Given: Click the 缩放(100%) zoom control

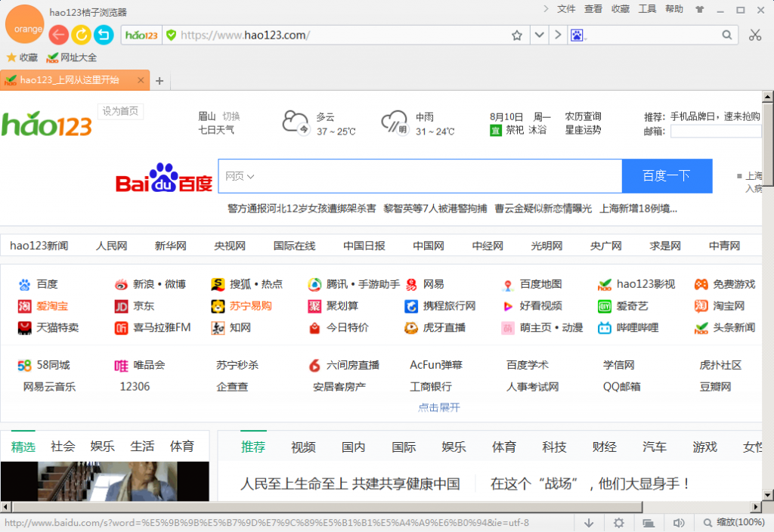Looking at the screenshot, I should [x=735, y=523].
